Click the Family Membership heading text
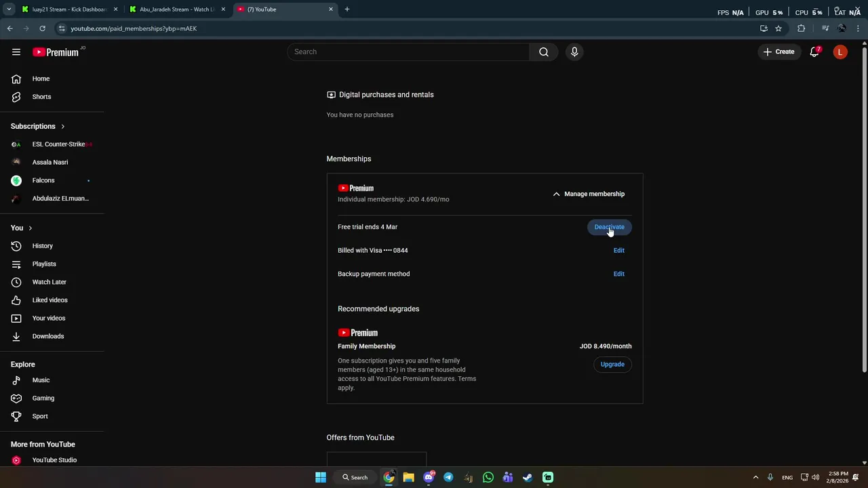Viewport: 868px width, 488px height. (x=366, y=346)
